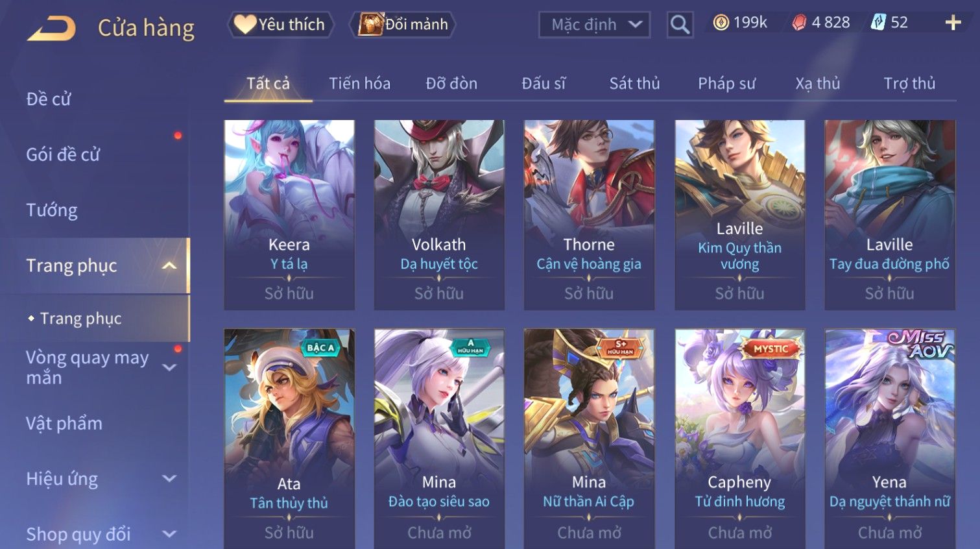
Task: Open Gói đề cử sidebar item
Action: pos(63,154)
